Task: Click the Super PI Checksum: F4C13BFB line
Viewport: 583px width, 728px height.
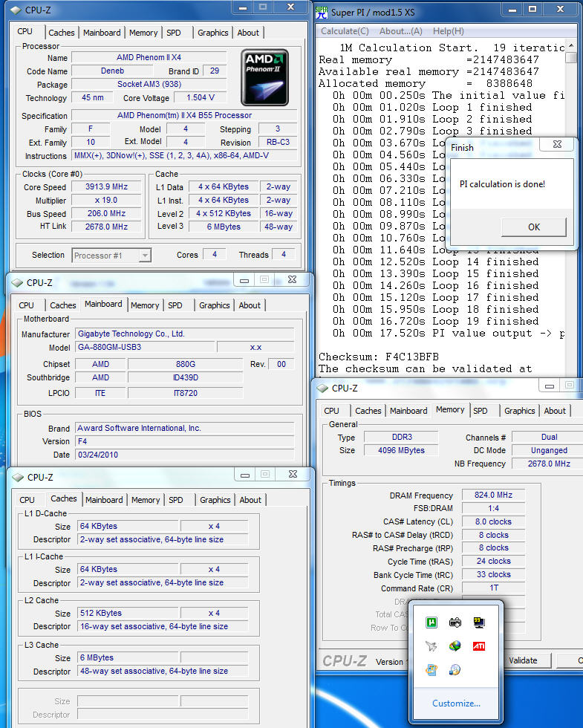Action: pyautogui.click(x=378, y=357)
